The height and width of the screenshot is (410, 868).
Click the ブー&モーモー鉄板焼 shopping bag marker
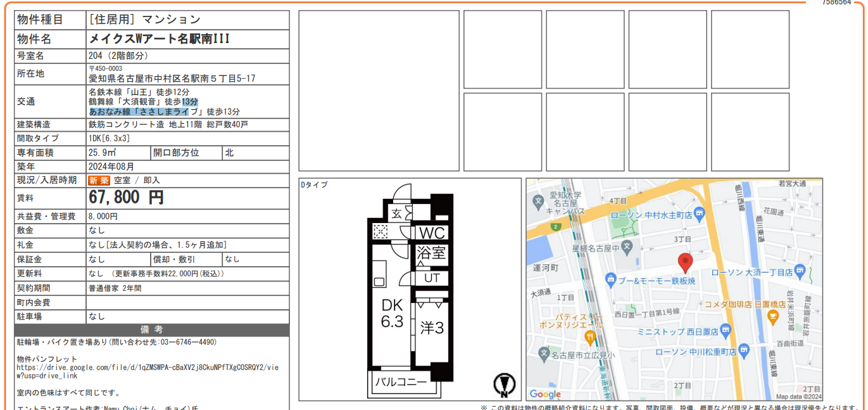[x=610, y=279]
